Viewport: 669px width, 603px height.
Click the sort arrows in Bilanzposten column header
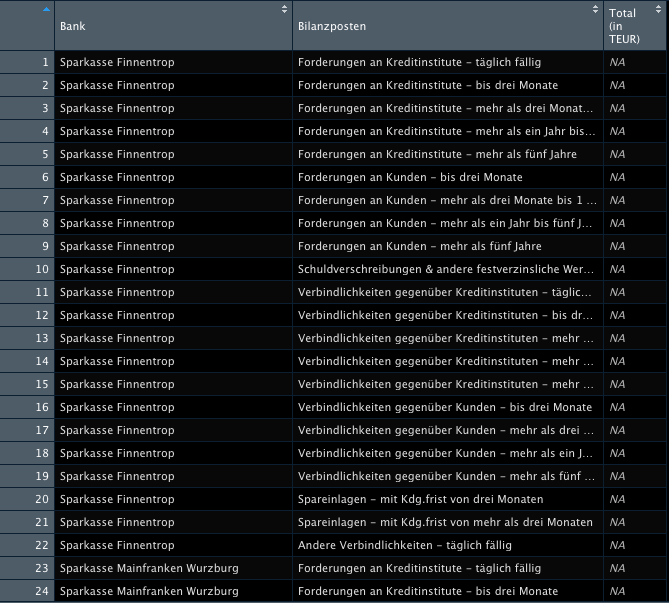click(595, 9)
